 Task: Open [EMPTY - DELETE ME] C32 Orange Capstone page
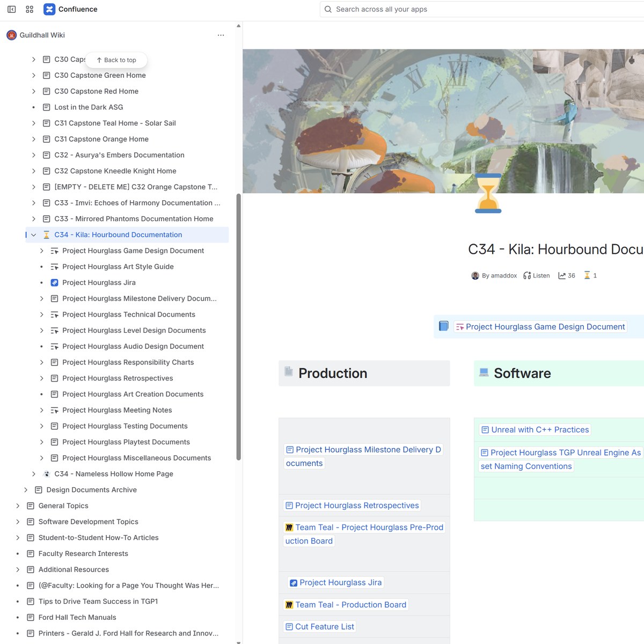tap(136, 187)
